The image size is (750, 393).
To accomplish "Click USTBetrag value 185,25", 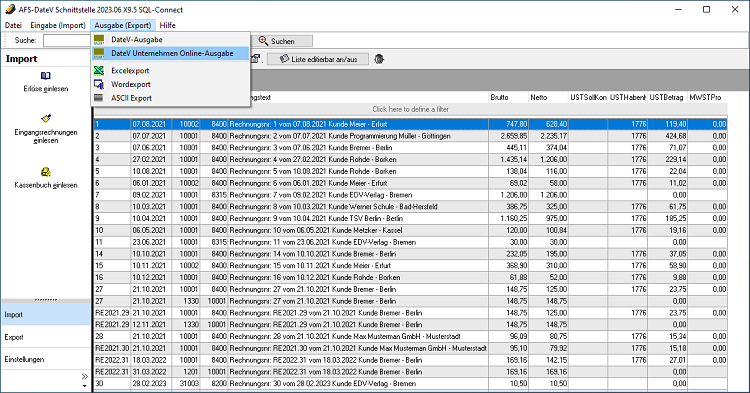I will point(676,218).
